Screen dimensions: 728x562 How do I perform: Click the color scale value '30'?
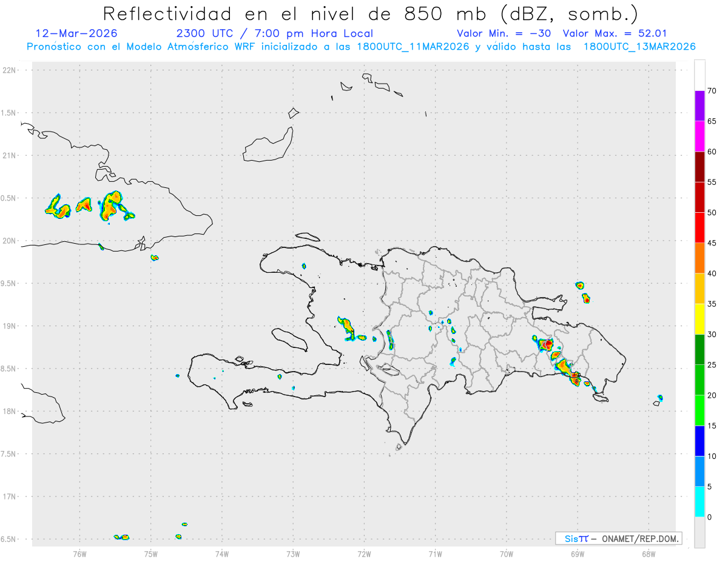coord(712,335)
